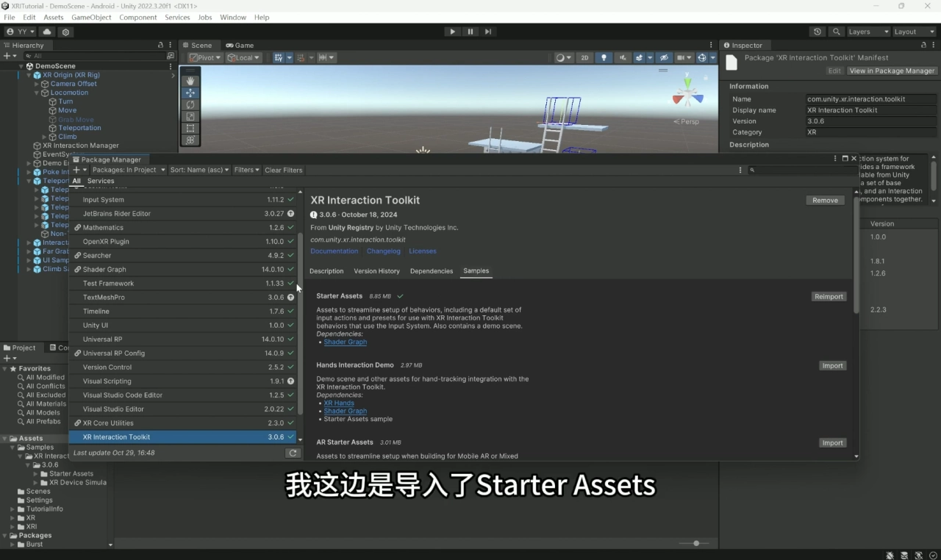
Task: Collapse XR Origin (XR Rig) in Hierarchy
Action: click(30, 75)
